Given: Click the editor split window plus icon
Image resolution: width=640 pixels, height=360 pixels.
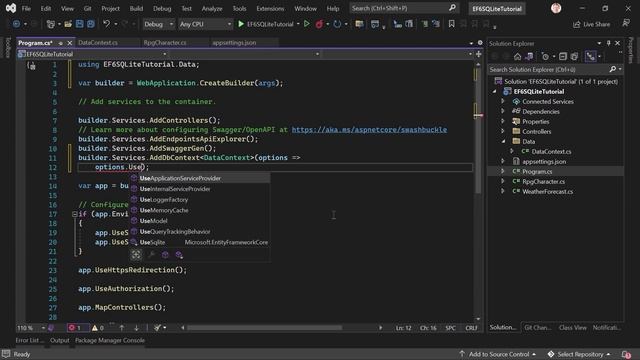Looking at the screenshot, I should (x=478, y=53).
